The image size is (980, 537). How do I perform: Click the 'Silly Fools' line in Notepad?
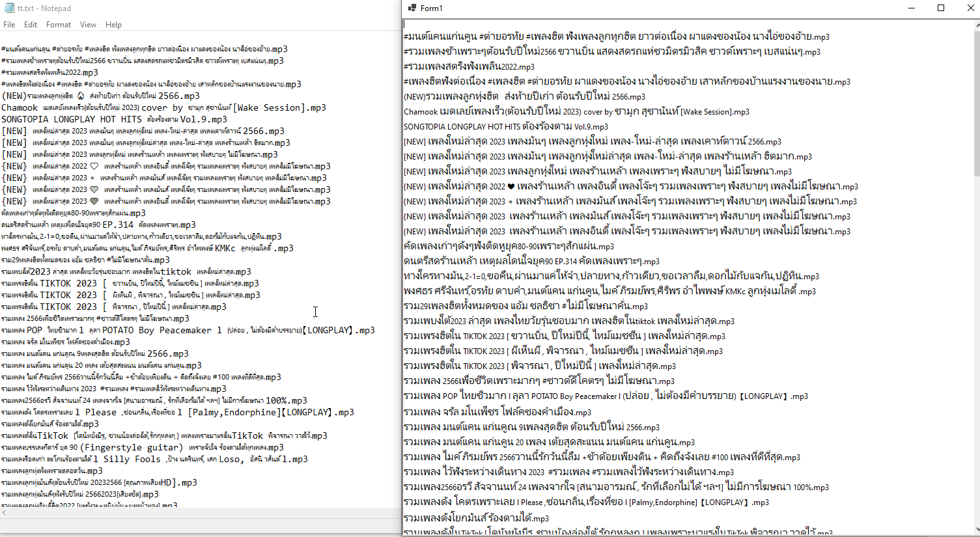[154, 460]
